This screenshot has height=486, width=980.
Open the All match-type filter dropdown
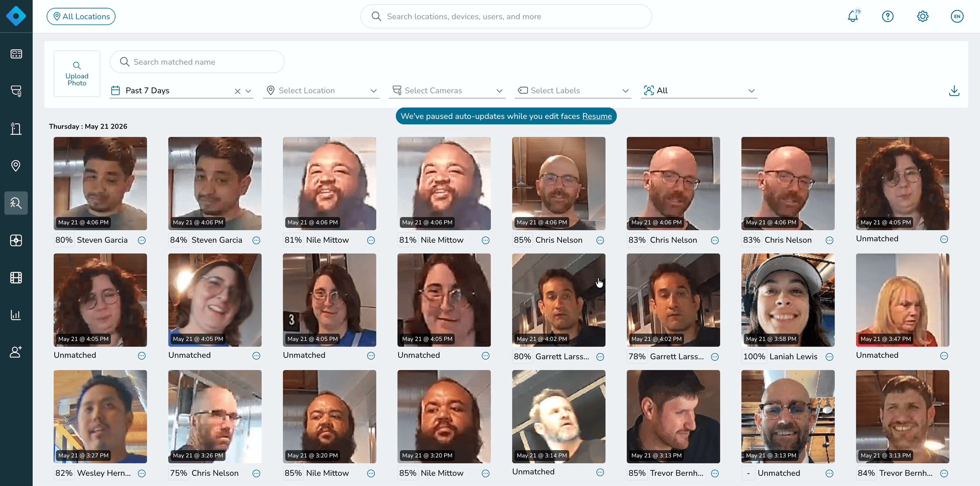[x=699, y=91]
